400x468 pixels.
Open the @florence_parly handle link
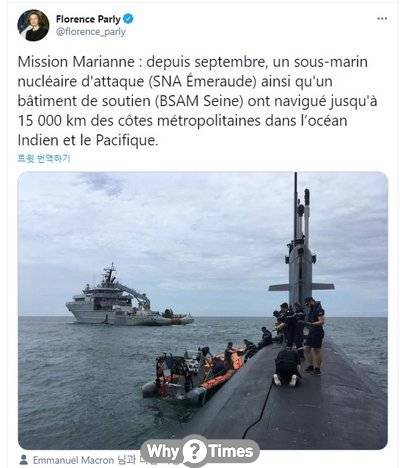pos(91,32)
